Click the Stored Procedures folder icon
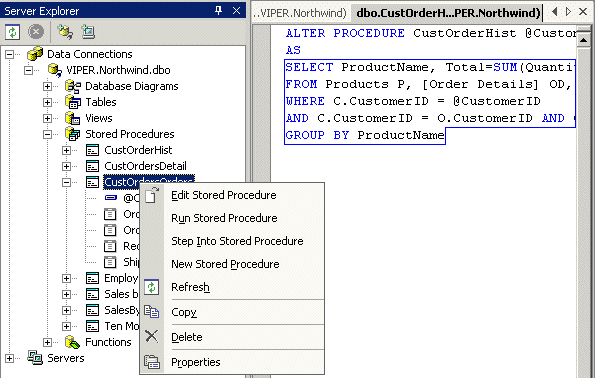Screen dimensions: 595x378 pyautogui.click(x=73, y=134)
